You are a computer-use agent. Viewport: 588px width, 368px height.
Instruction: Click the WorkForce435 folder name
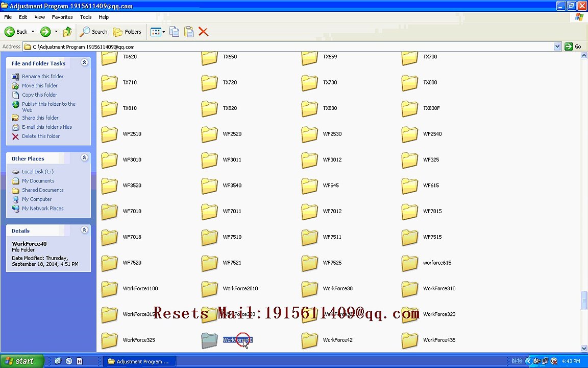pos(439,340)
